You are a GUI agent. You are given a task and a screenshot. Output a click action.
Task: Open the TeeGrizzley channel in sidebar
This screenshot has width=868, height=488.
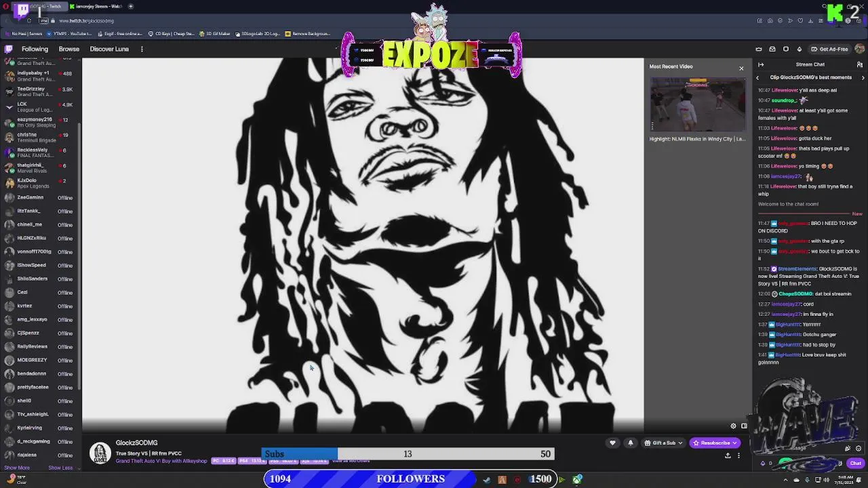pyautogui.click(x=39, y=91)
